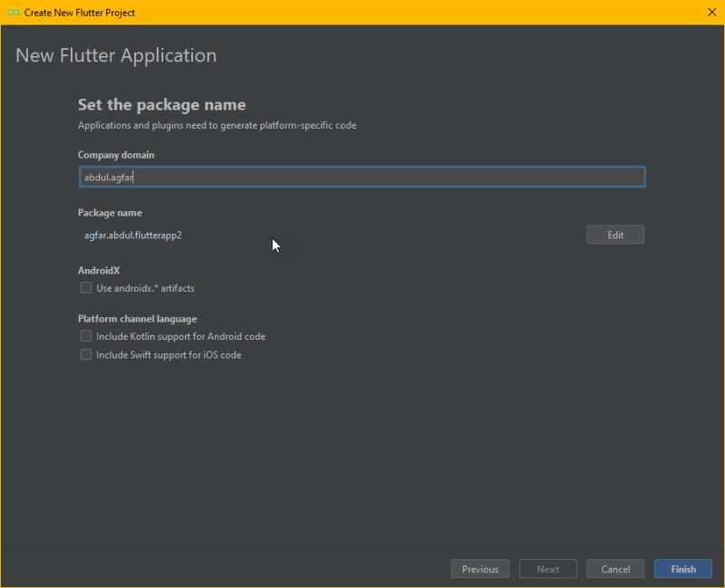Click the Next button
Viewport: 725px width, 588px height.
[547, 569]
